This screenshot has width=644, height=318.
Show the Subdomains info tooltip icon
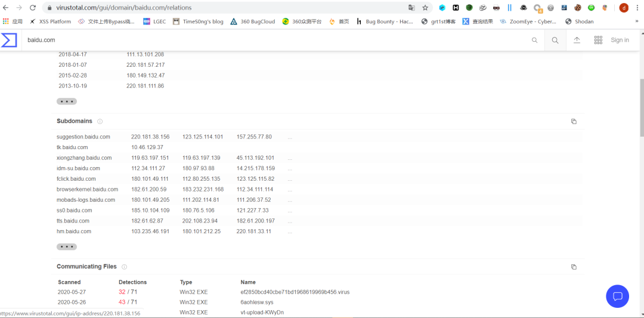click(100, 121)
